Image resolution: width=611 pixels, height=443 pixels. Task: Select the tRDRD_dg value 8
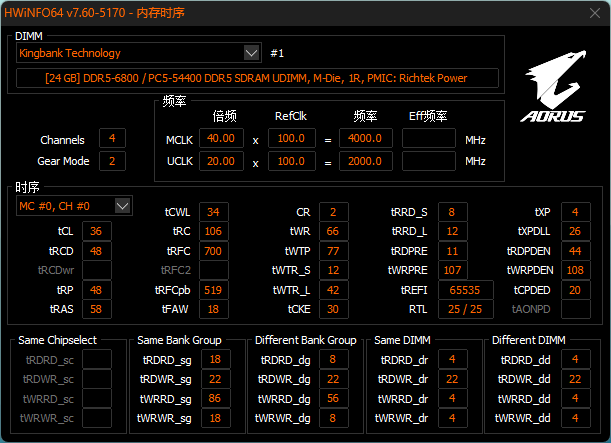point(334,359)
